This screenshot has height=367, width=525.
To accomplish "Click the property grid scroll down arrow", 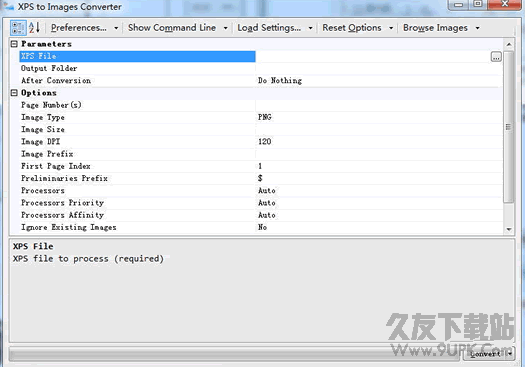I will pyautogui.click(x=509, y=229).
